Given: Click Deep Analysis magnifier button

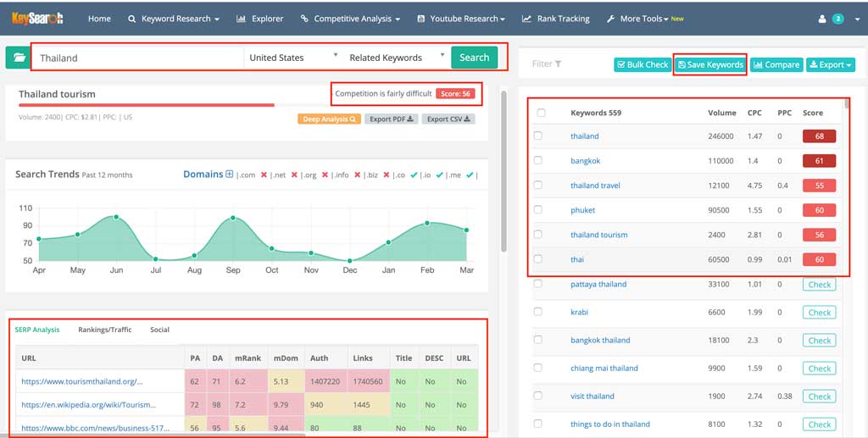Looking at the screenshot, I should point(330,119).
